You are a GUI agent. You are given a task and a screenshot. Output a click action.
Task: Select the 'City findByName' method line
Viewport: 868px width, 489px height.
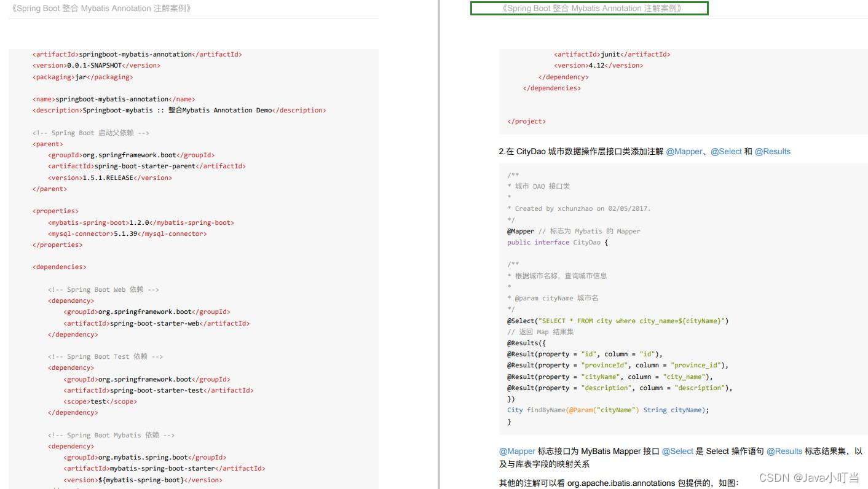click(609, 410)
